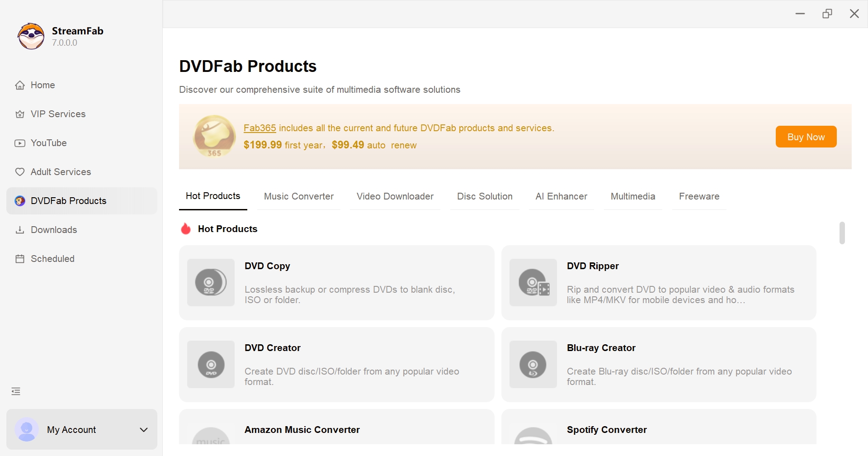Expand the My Account dropdown
The height and width of the screenshot is (456, 868).
coord(144,429)
